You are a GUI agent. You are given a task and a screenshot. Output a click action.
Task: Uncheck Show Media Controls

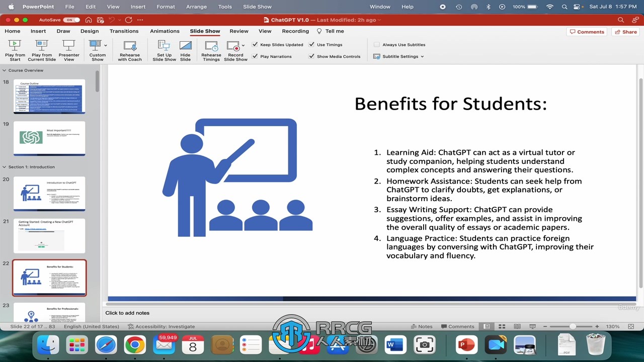tap(311, 56)
